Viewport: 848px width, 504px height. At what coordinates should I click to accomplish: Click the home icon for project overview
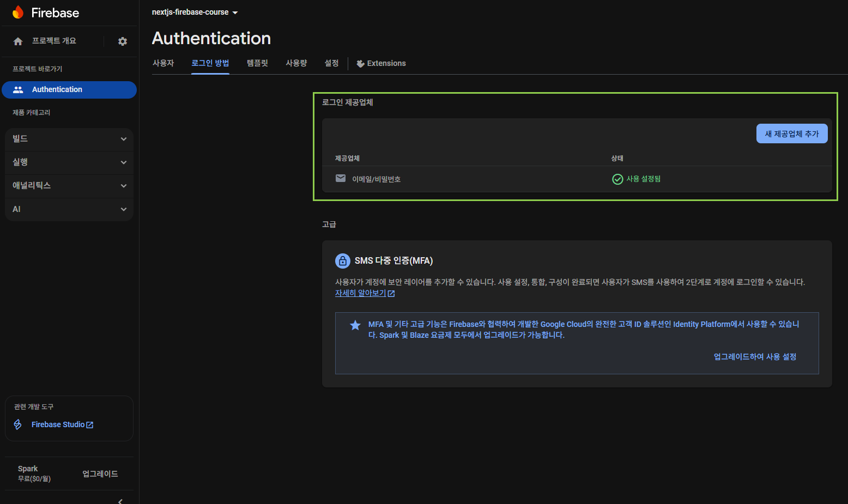point(18,41)
